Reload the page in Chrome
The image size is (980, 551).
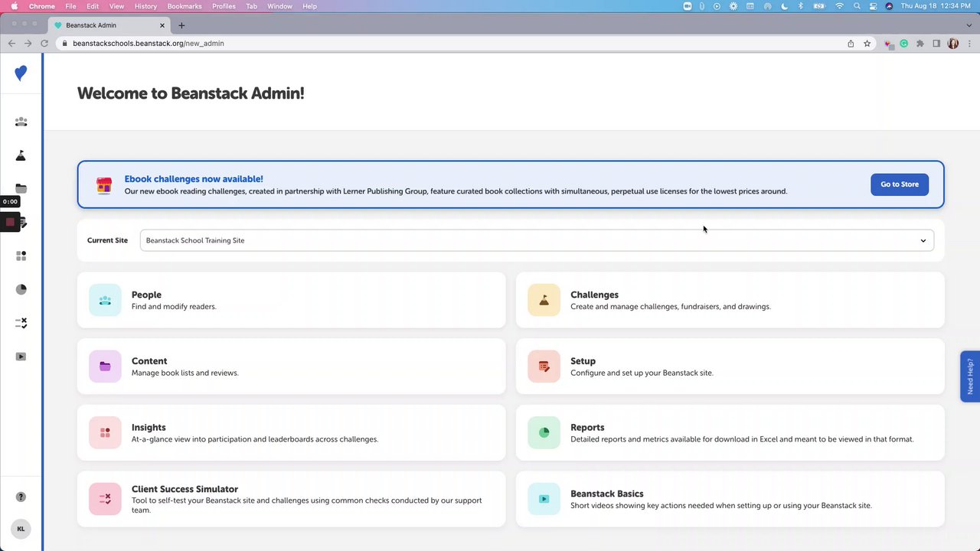[x=44, y=44]
